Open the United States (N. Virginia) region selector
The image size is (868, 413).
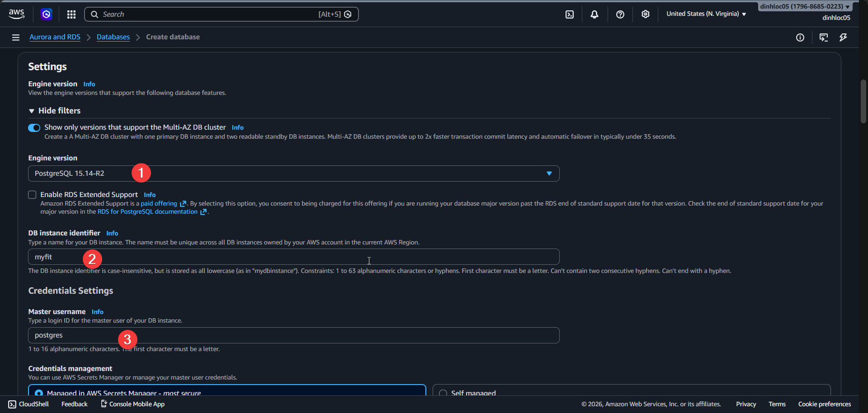point(705,14)
